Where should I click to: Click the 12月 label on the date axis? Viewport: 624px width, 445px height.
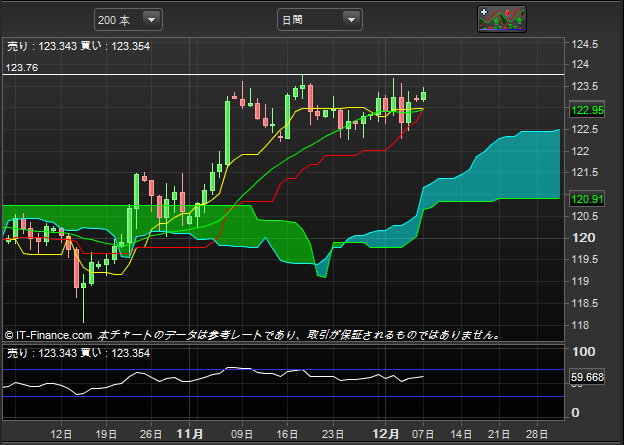tap(385, 434)
